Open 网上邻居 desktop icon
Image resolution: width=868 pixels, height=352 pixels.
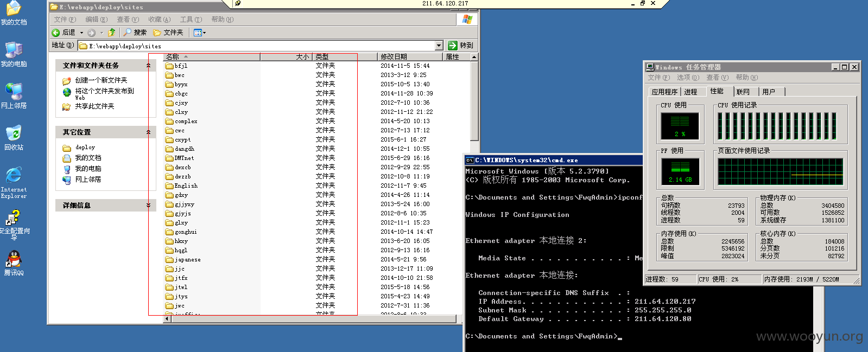pos(14,96)
